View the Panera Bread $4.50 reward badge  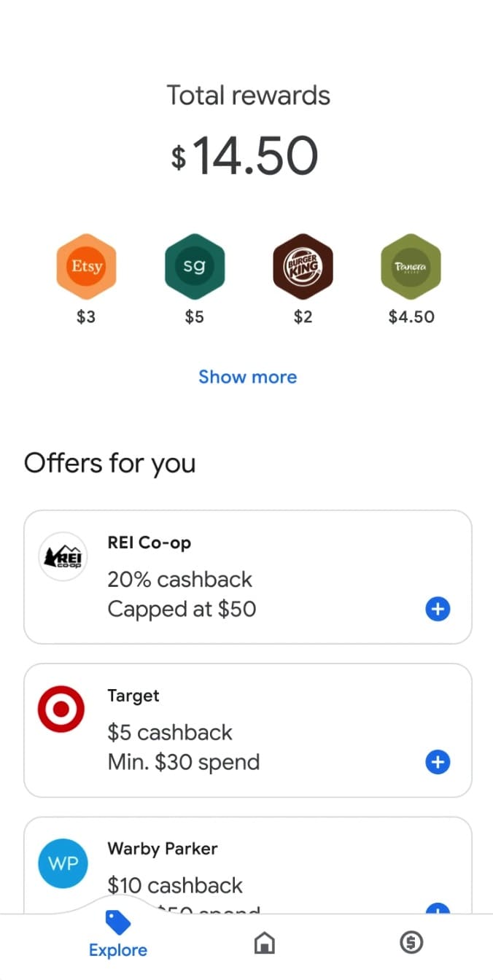pos(411,266)
